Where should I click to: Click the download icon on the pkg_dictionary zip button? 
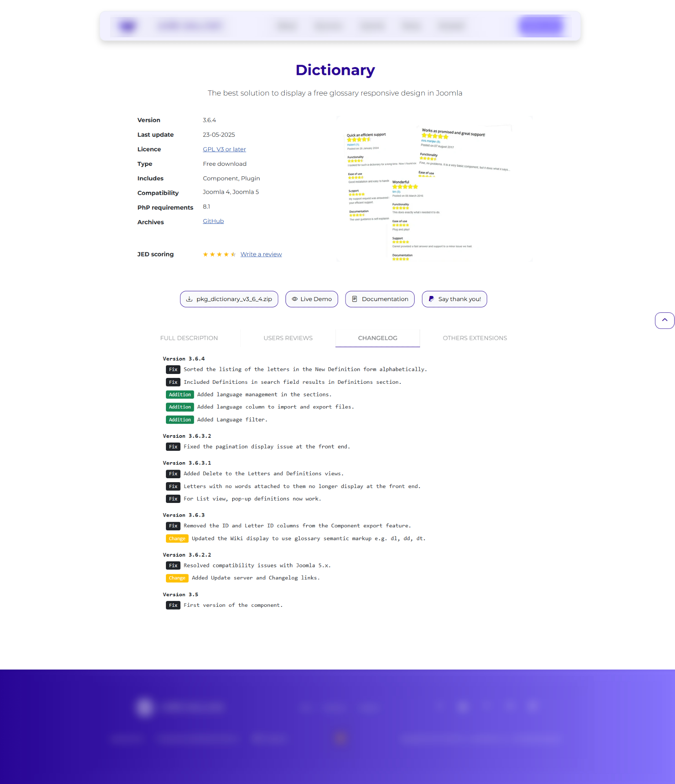point(189,299)
